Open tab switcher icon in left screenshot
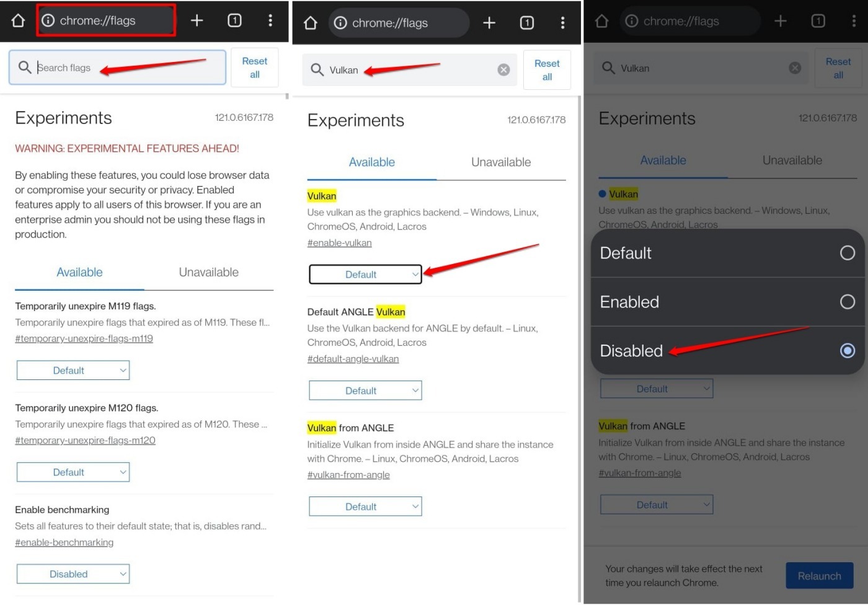This screenshot has width=868, height=605. tap(234, 20)
